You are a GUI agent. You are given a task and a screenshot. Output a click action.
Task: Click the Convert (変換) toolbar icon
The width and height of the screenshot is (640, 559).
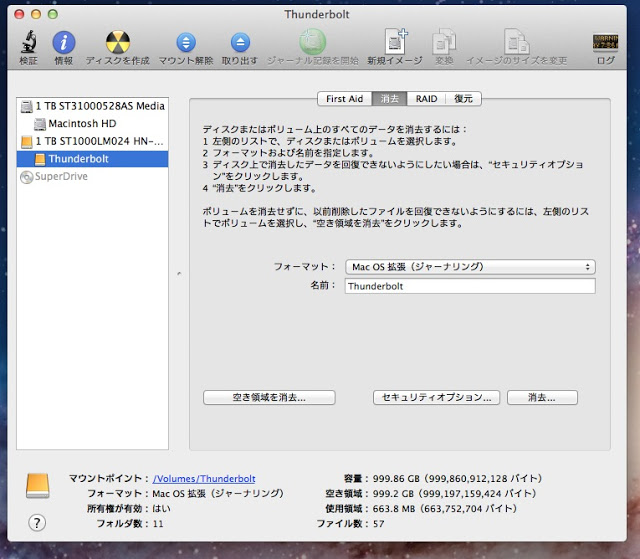click(x=444, y=42)
